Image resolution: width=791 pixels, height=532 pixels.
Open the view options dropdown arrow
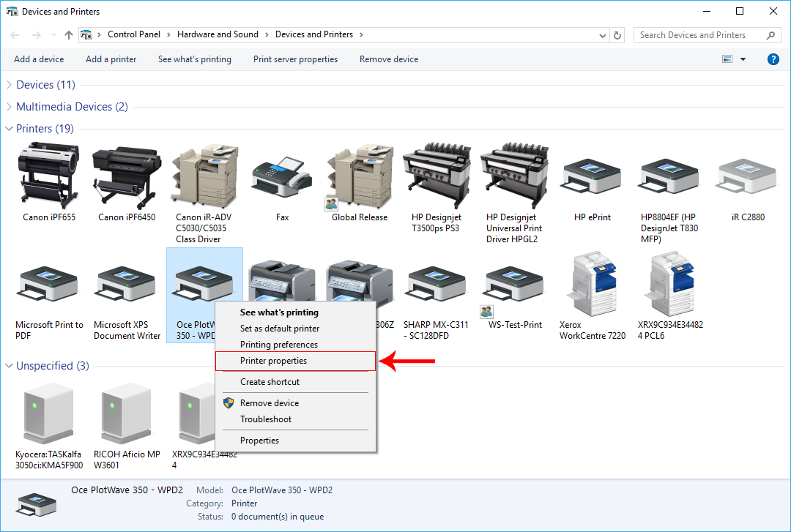click(x=743, y=59)
